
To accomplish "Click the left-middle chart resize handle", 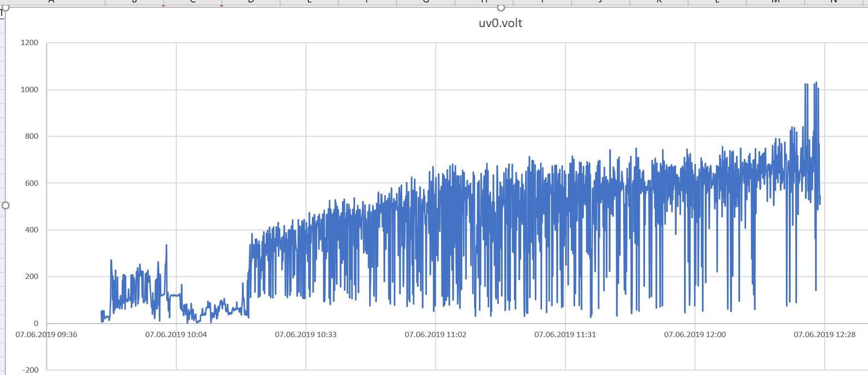I will tap(5, 206).
